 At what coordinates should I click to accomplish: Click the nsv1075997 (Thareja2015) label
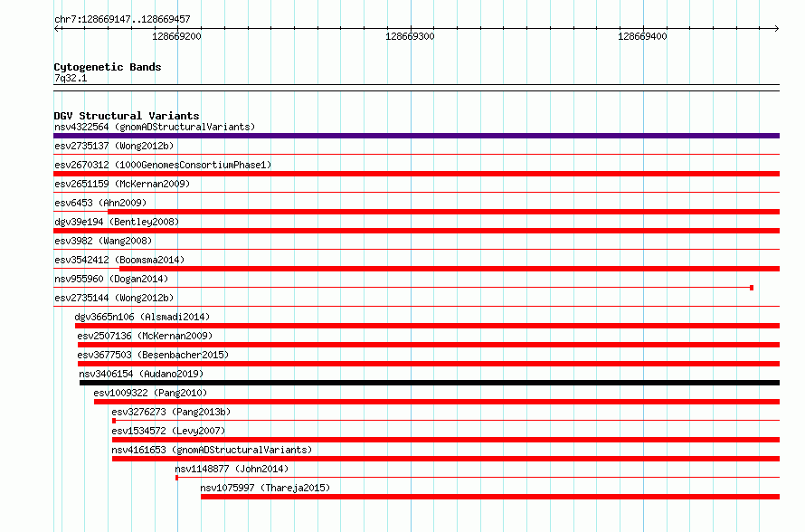tap(265, 488)
